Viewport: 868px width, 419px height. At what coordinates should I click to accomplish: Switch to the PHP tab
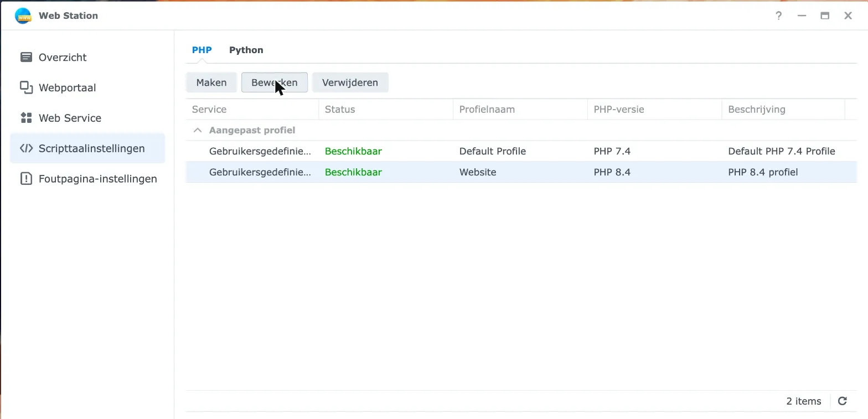202,50
